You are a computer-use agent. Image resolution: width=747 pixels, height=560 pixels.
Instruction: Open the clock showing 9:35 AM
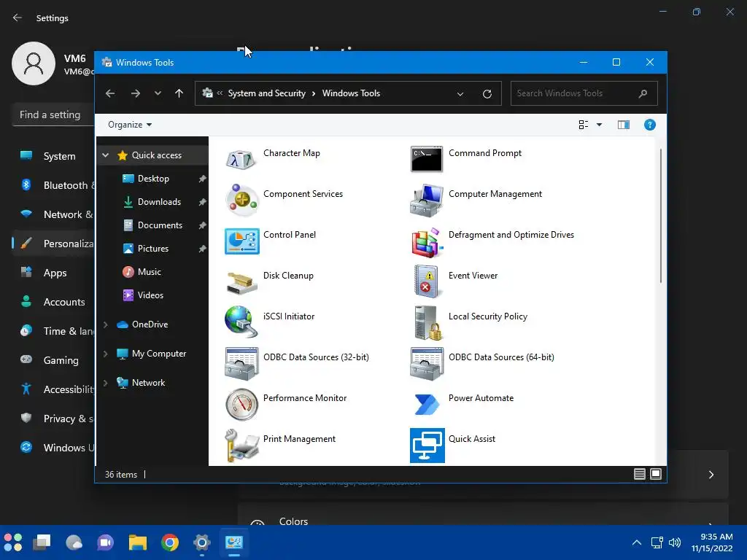(712, 542)
